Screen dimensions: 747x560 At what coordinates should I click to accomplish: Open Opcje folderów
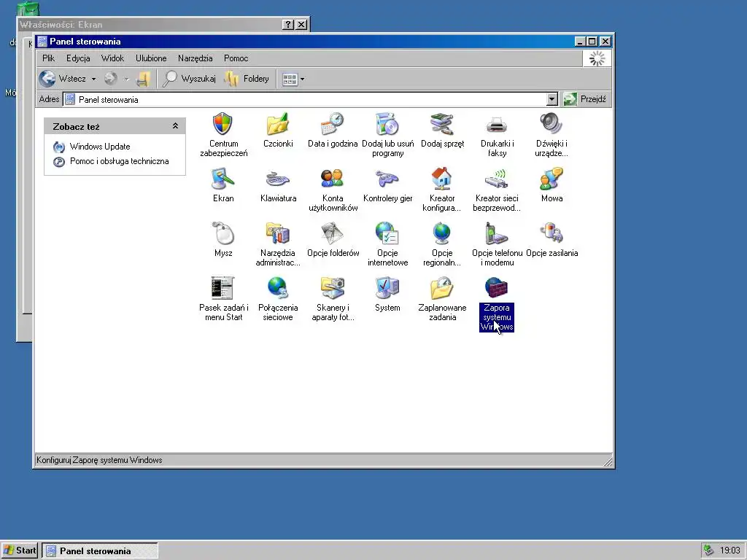[333, 239]
